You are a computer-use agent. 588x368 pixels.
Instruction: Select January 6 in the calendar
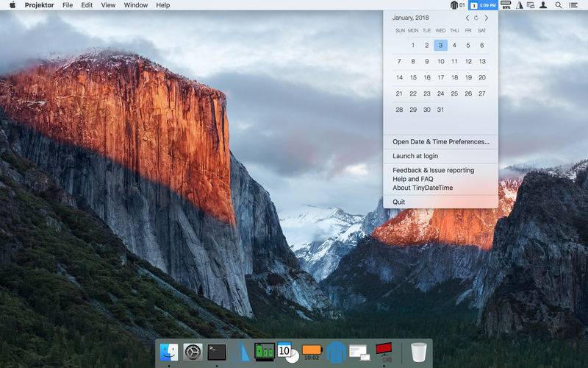point(482,45)
